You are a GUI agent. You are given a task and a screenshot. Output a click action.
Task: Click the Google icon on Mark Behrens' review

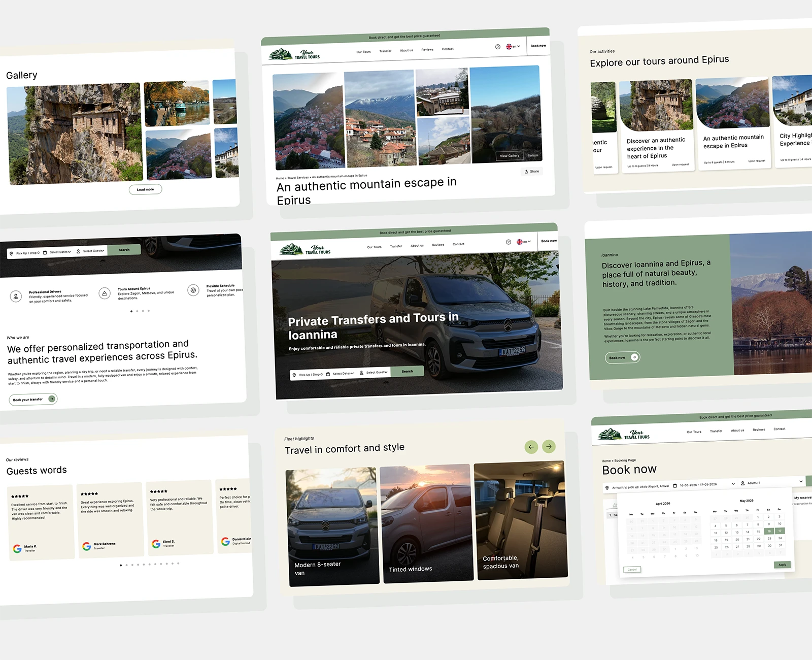[x=87, y=546]
